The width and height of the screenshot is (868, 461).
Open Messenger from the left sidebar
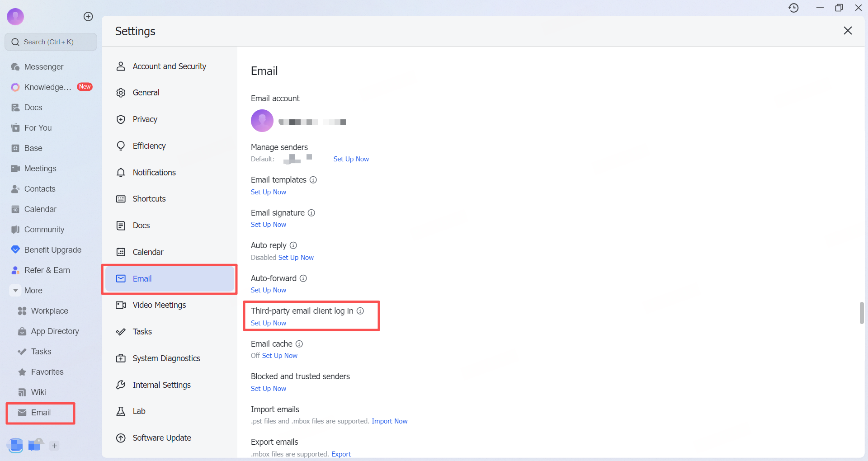pyautogui.click(x=43, y=67)
